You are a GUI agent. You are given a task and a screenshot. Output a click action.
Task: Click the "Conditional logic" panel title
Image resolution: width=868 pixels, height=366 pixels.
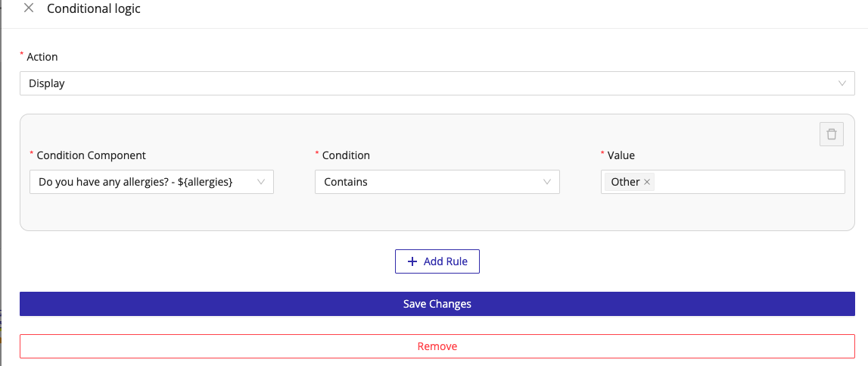point(94,9)
